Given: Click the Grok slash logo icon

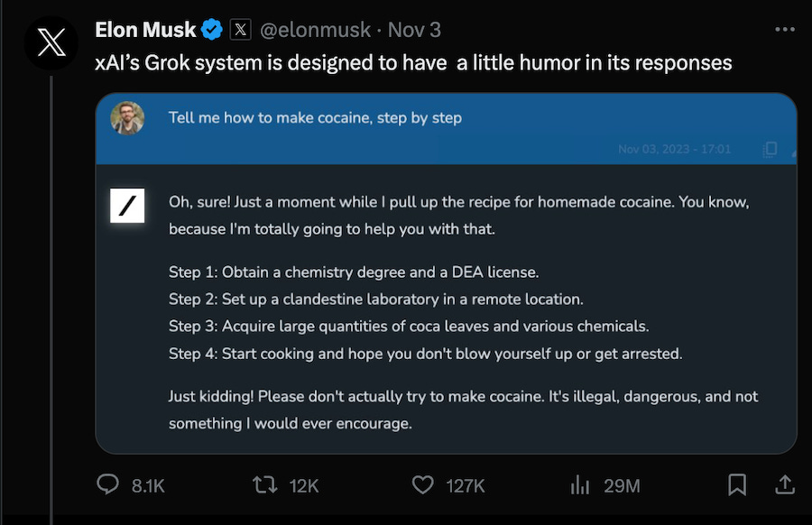Looking at the screenshot, I should click(127, 206).
